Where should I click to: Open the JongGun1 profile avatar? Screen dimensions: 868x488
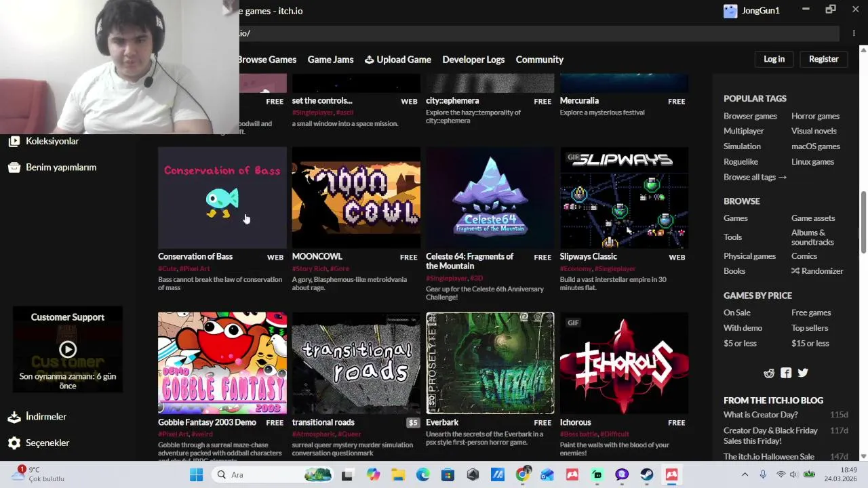[730, 11]
